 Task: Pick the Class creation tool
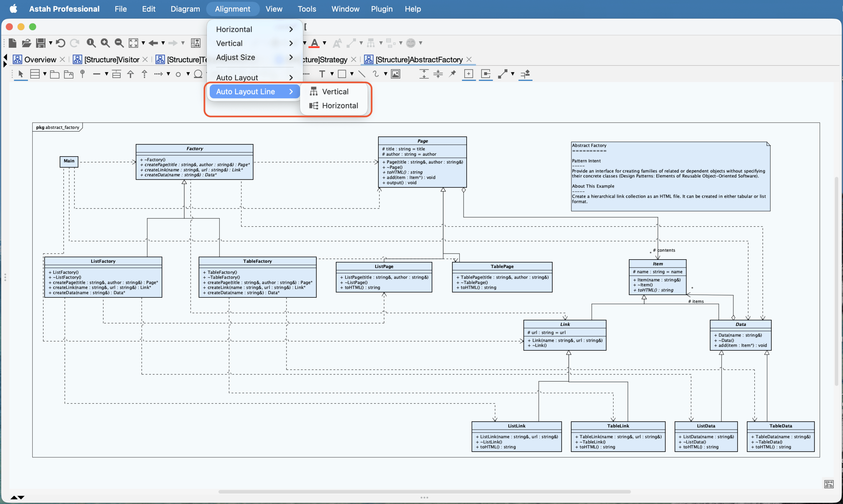(35, 74)
